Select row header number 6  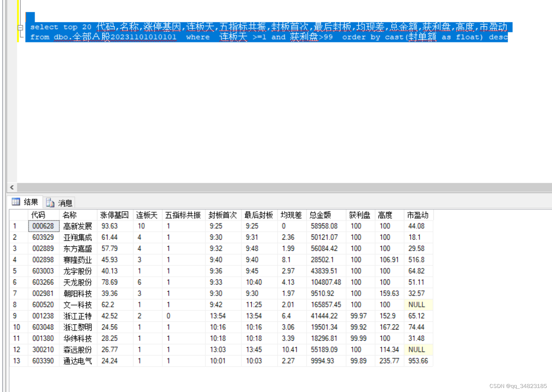click(19, 282)
